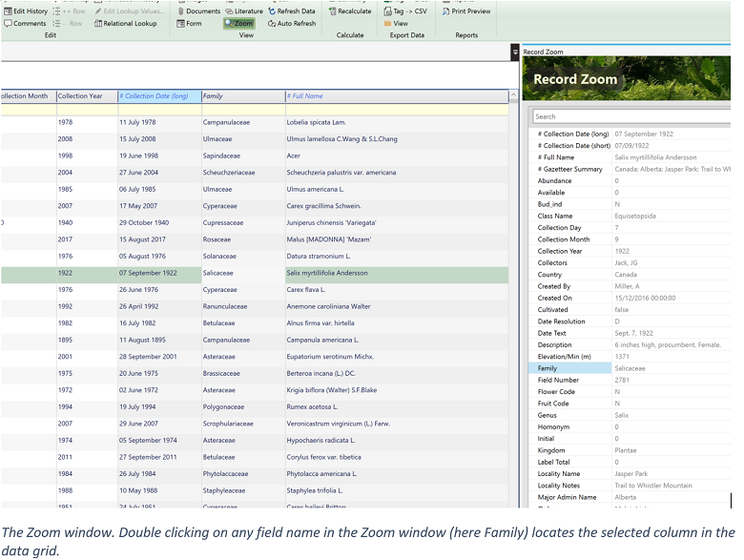Click the Collectors field name in Zoom
Screen dimensions: 744x560
[x=552, y=263]
